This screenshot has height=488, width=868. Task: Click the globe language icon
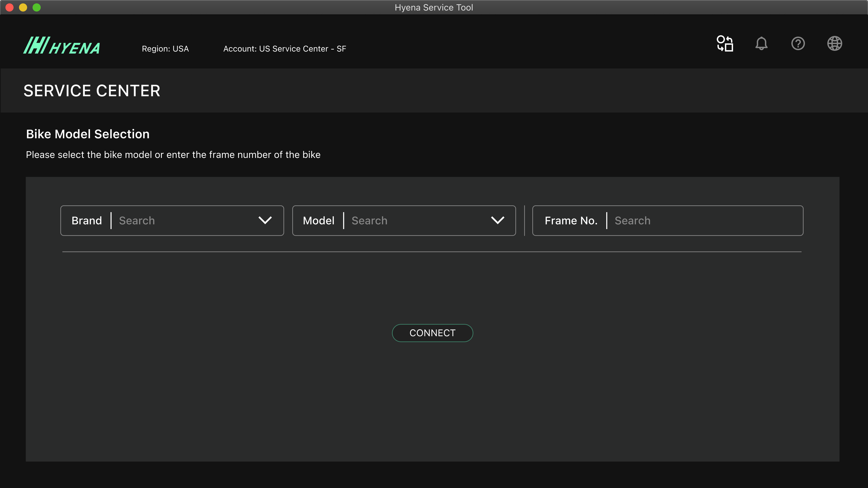tap(834, 44)
